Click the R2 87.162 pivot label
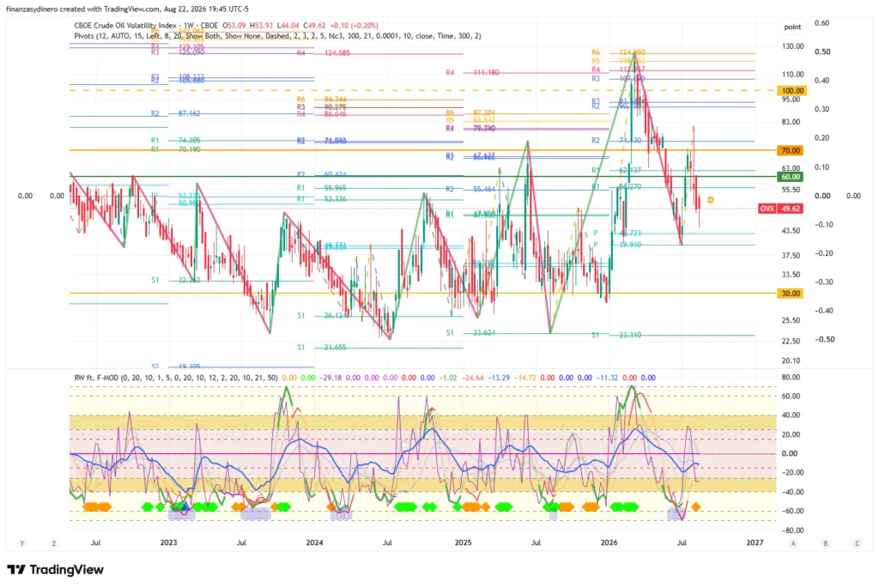The width and height of the screenshot is (879, 588). coord(175,113)
